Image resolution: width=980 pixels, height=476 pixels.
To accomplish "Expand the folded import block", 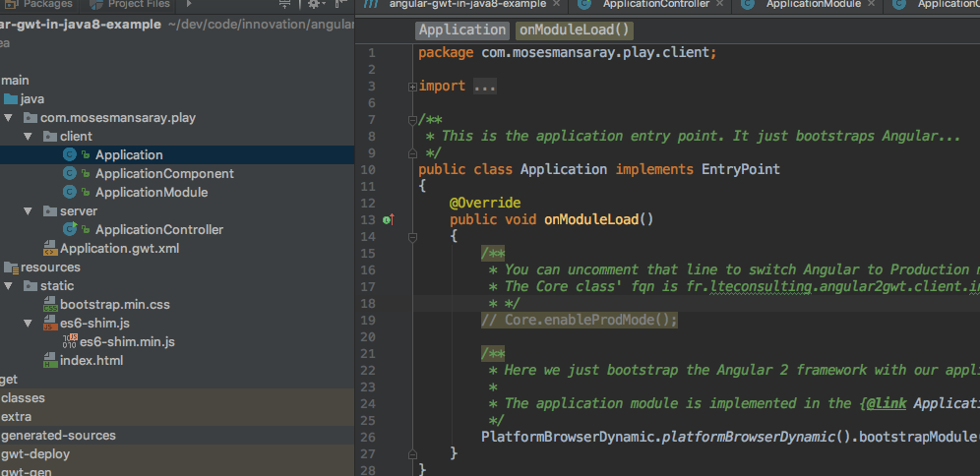I will click(x=412, y=87).
